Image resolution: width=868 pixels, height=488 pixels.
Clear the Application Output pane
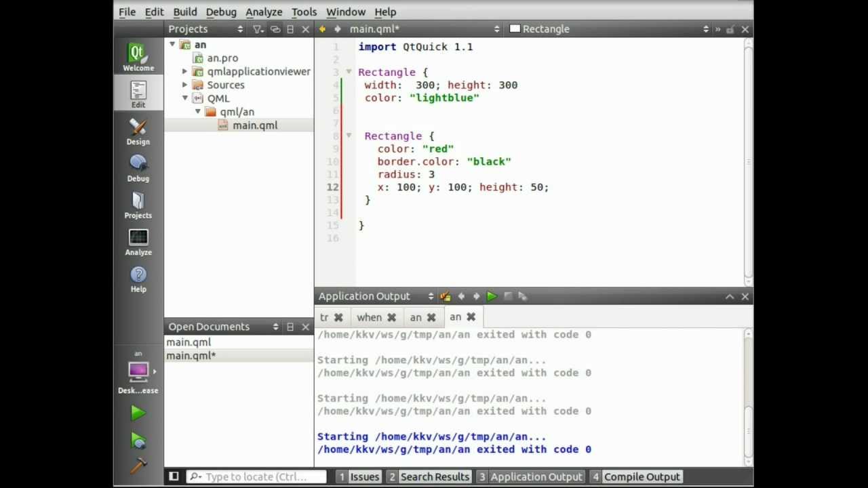click(x=445, y=296)
